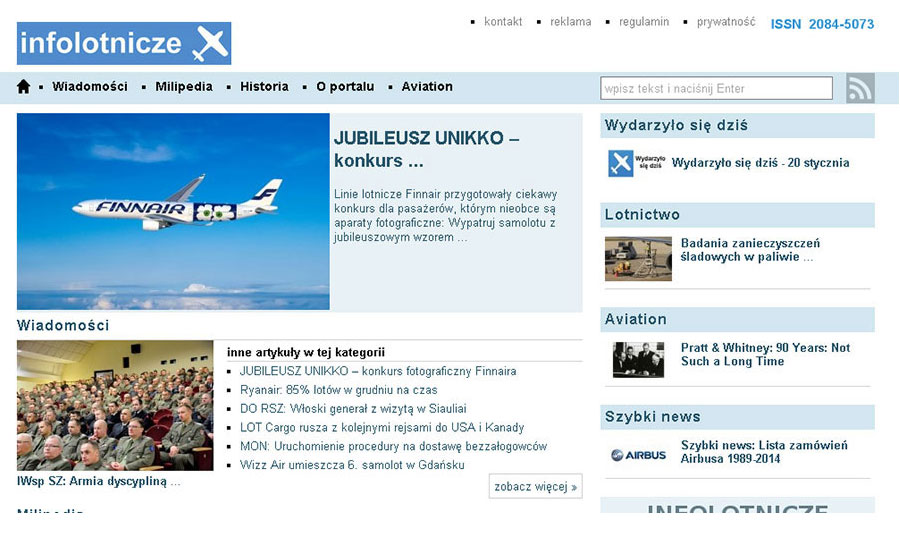The height and width of the screenshot is (550, 900).
Task: Click the Finnair contest summary paragraph
Action: pos(445,216)
